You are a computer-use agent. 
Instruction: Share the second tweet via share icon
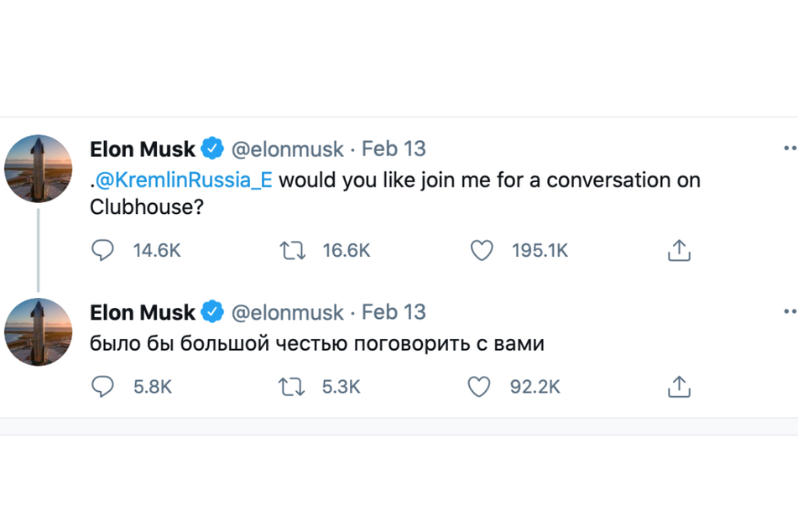(679, 386)
